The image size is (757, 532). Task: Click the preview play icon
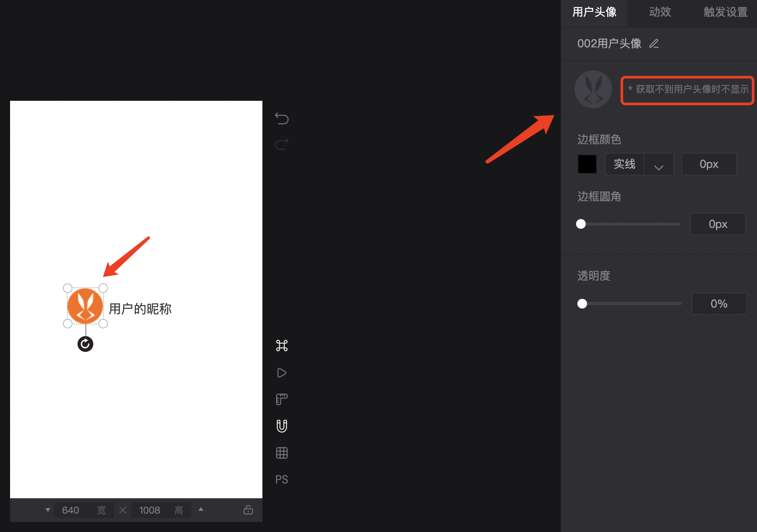click(x=282, y=373)
